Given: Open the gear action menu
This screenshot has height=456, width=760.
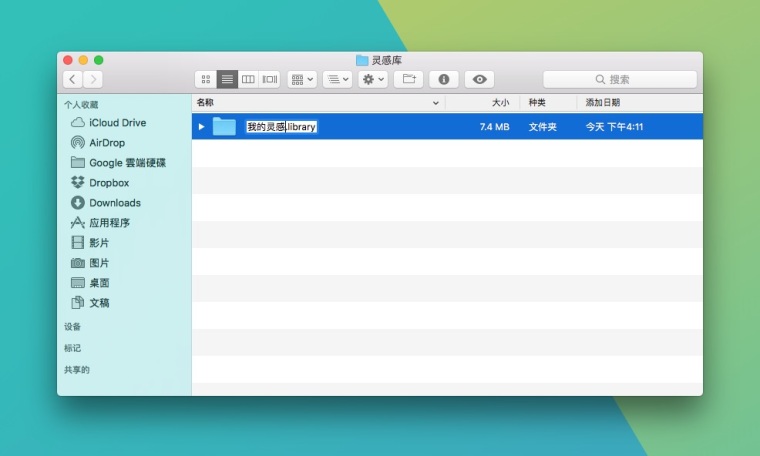Looking at the screenshot, I should pyautogui.click(x=373, y=79).
